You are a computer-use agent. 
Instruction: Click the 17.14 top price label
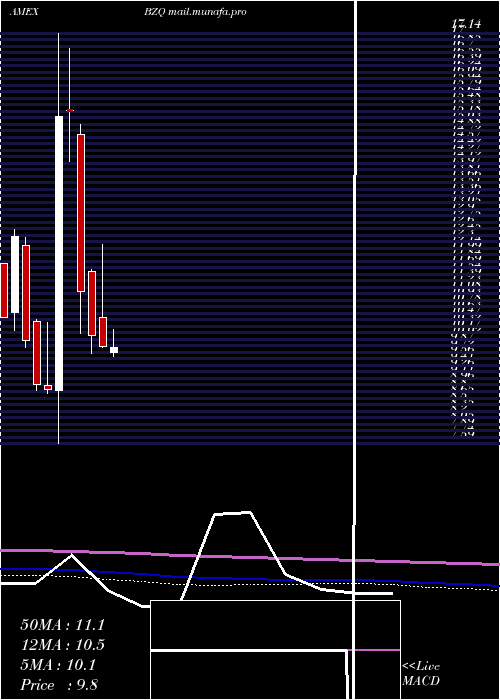pyautogui.click(x=466, y=24)
